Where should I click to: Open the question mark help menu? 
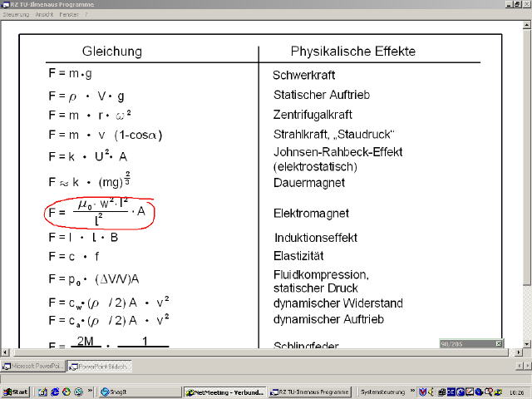coord(86,15)
